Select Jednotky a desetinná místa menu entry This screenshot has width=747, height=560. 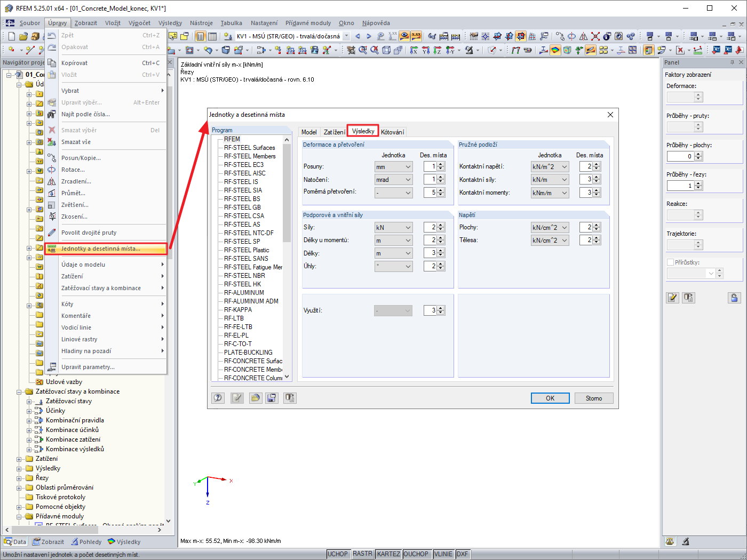pos(106,249)
